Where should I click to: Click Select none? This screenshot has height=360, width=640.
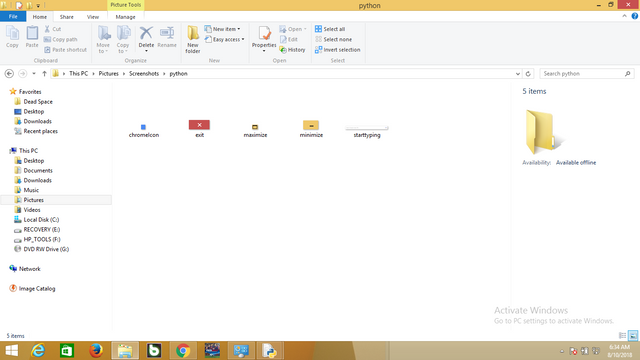click(x=333, y=39)
